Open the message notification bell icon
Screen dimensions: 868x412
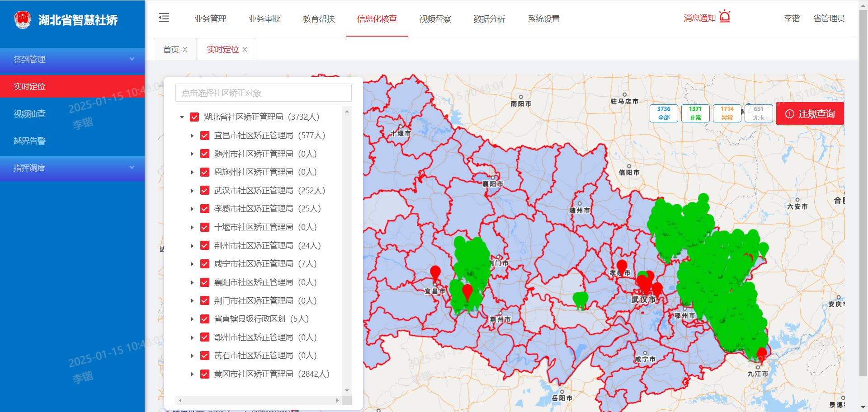[725, 17]
